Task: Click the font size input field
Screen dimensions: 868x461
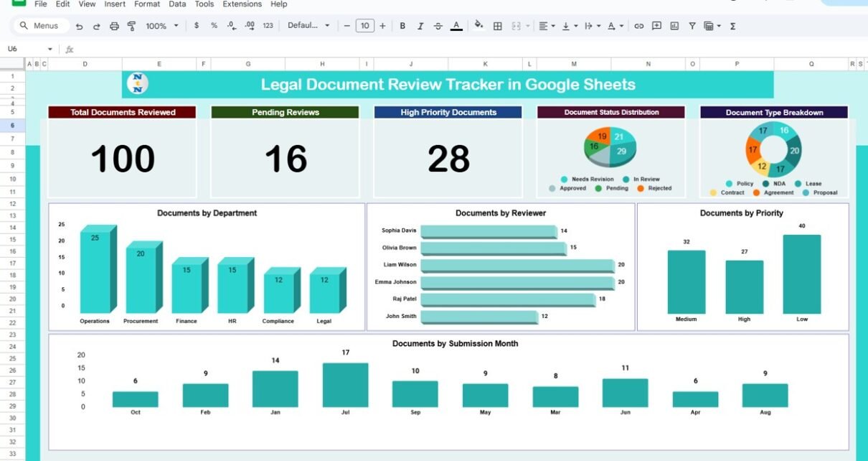Action: pyautogui.click(x=364, y=26)
